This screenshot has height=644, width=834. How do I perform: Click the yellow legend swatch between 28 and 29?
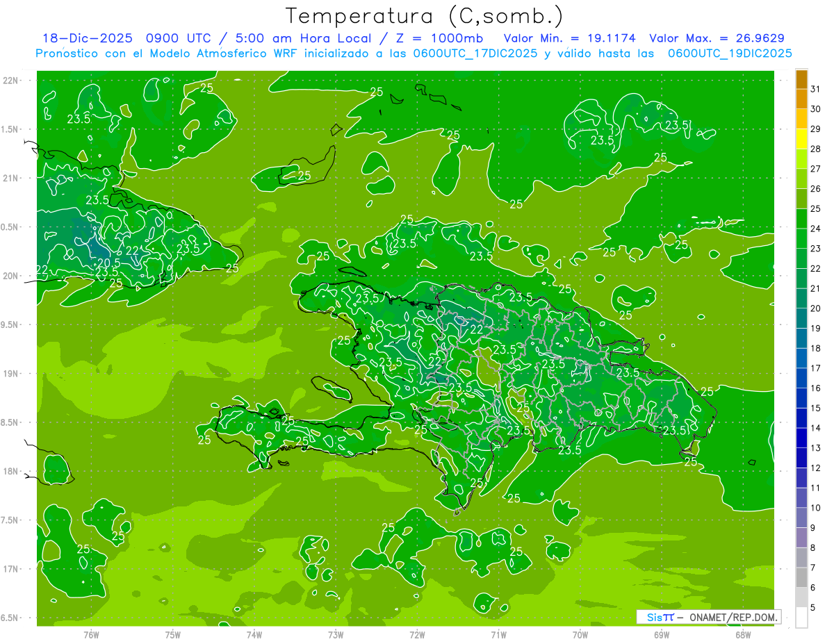[801, 139]
